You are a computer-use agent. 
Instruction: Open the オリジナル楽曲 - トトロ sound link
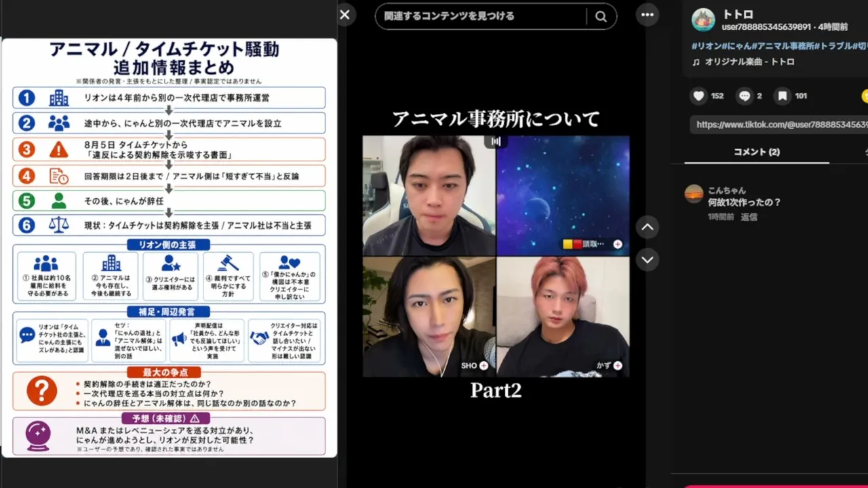point(749,62)
